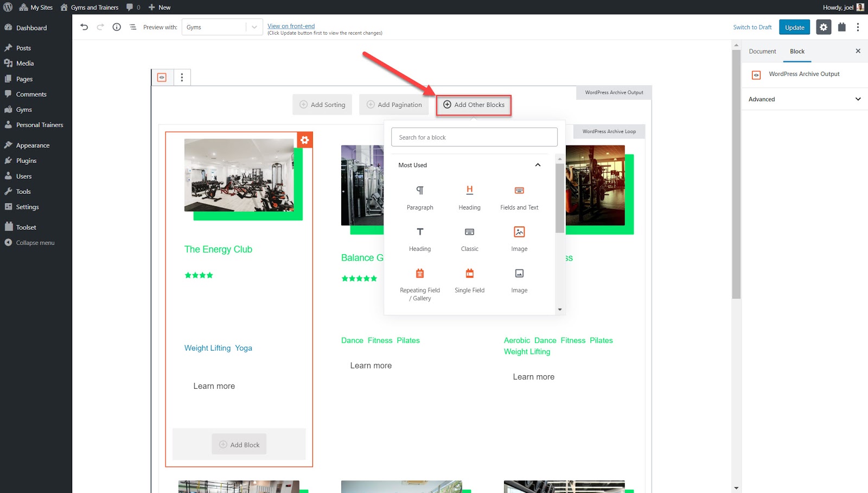This screenshot has width=868, height=493.
Task: Open Personal Trainers in admin sidebar
Action: [40, 125]
